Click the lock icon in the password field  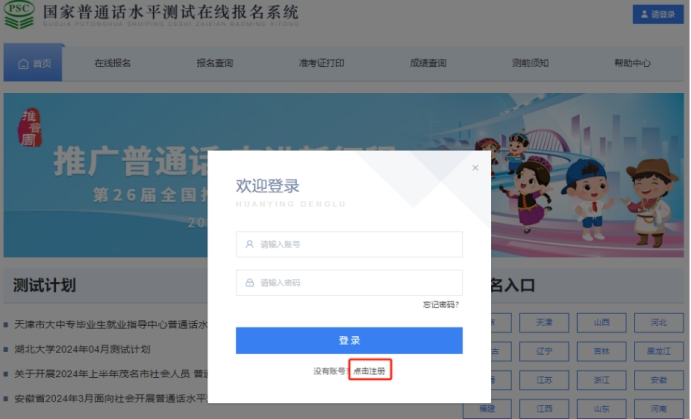[x=249, y=283]
